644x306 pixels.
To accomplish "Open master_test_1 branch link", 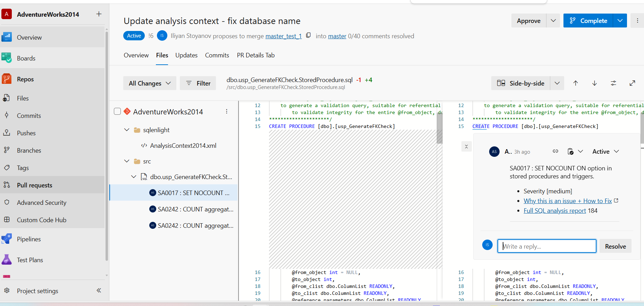I will click(x=284, y=36).
